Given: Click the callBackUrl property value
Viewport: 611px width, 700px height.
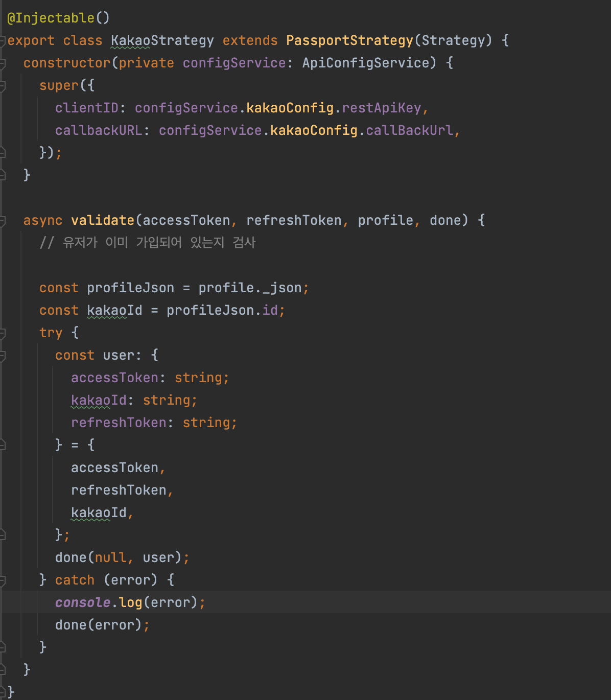Looking at the screenshot, I should point(410,130).
